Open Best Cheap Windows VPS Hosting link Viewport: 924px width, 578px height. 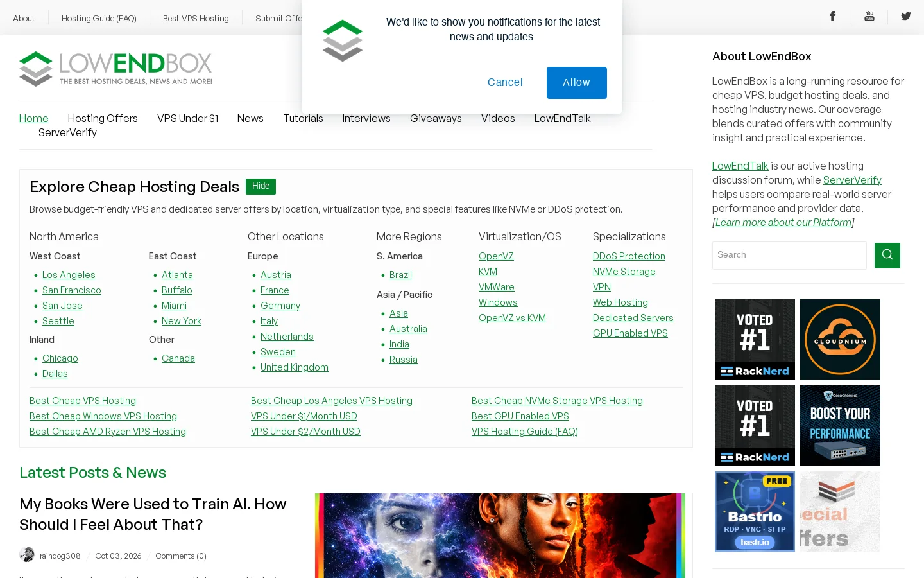point(103,416)
